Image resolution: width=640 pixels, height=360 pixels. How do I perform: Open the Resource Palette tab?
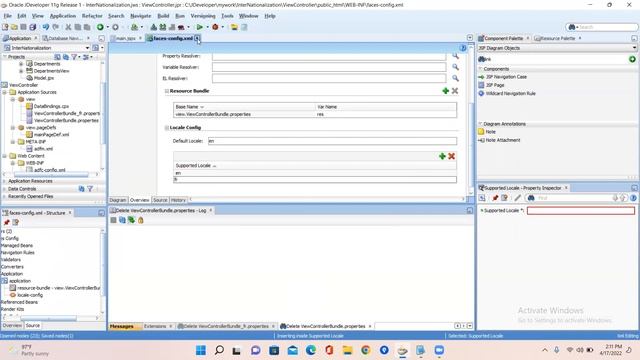(557, 38)
